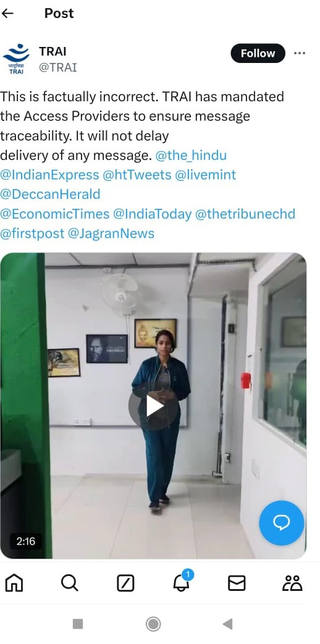Open the @the_hindu mention link
The width and height of the screenshot is (320, 644).
click(191, 155)
